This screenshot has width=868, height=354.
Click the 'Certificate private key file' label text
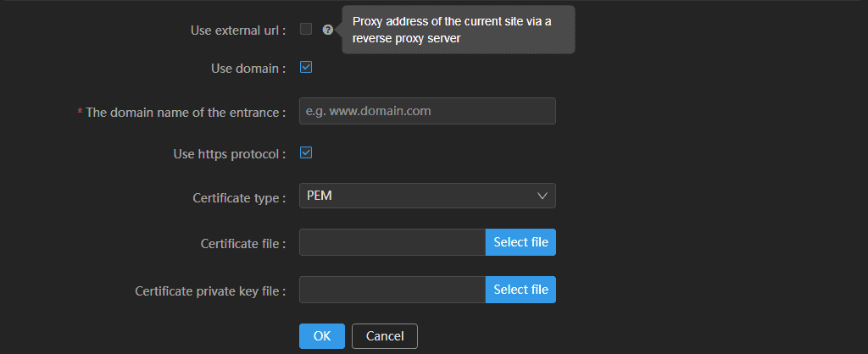coord(210,291)
